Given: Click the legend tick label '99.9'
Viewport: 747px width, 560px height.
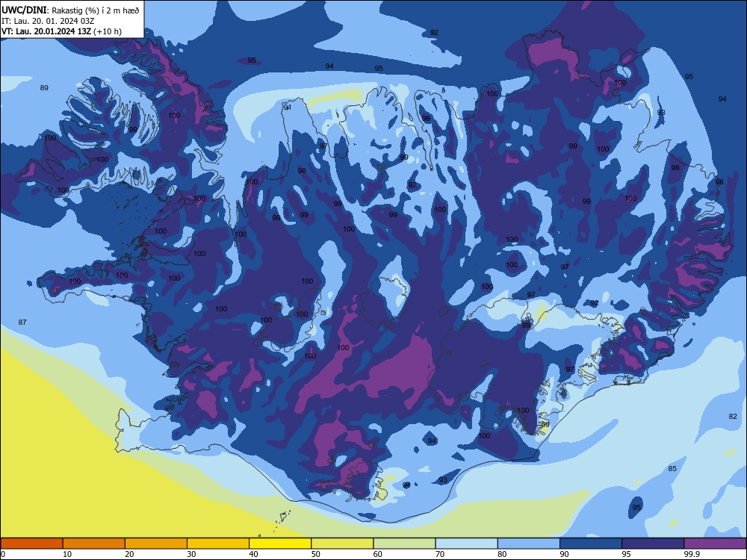Looking at the screenshot, I should (692, 554).
